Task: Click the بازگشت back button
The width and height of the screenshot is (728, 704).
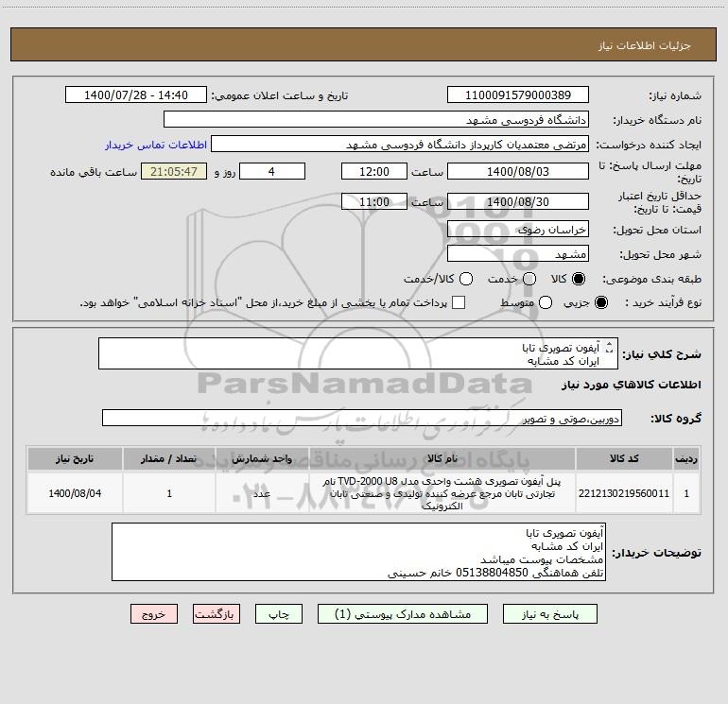Action: (217, 614)
